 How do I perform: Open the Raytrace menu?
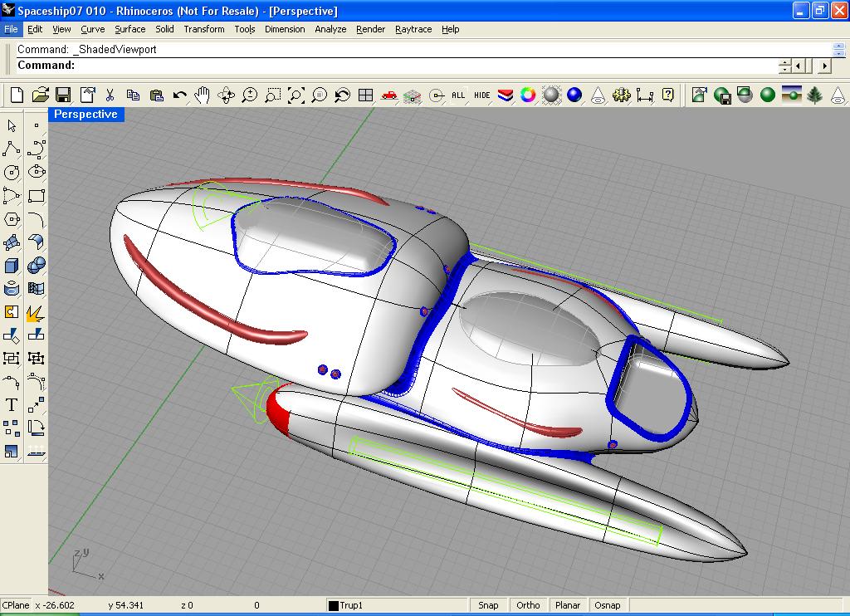pyautogui.click(x=413, y=29)
